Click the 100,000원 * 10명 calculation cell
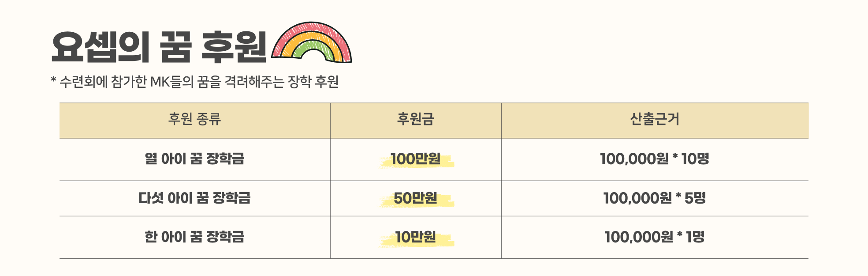The width and height of the screenshot is (868, 276). pyautogui.click(x=655, y=159)
